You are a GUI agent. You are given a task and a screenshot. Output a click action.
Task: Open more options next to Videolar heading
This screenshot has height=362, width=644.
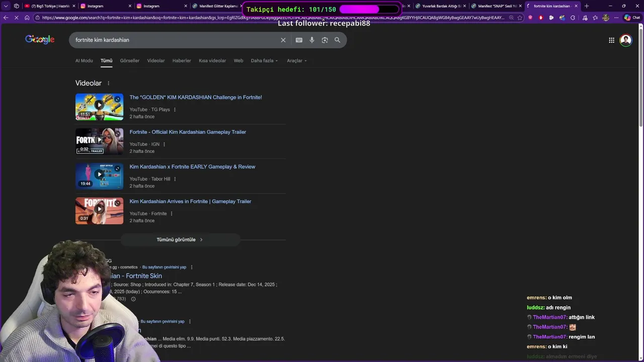(108, 83)
